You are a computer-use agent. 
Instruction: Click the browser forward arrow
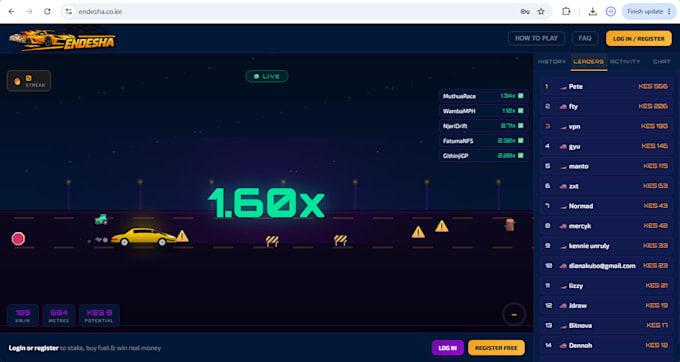pos(29,12)
